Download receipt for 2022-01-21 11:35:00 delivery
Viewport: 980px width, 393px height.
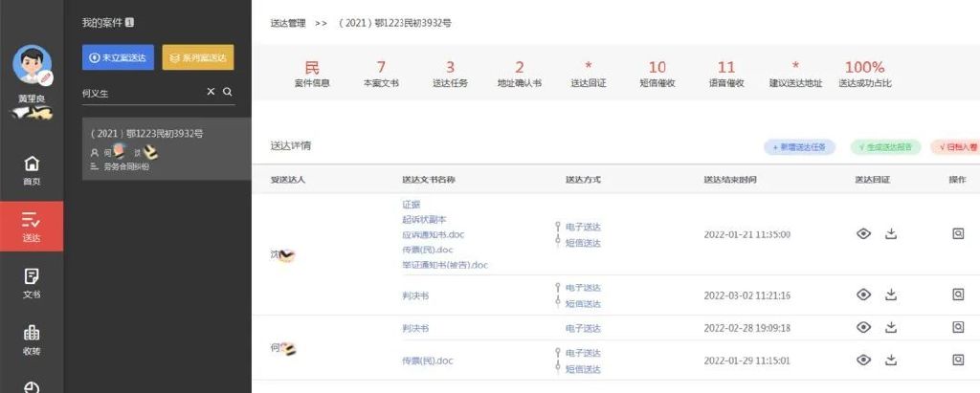[x=891, y=233]
